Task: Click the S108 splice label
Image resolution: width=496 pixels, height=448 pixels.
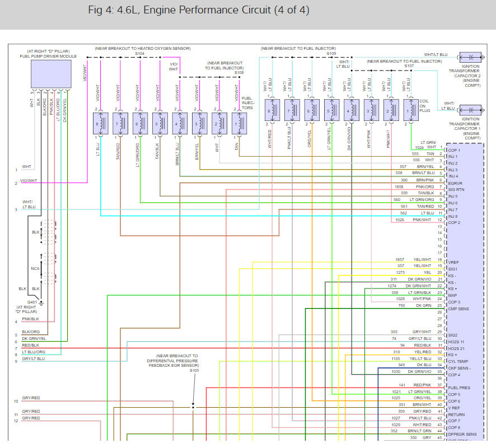Action: pyautogui.click(x=239, y=73)
